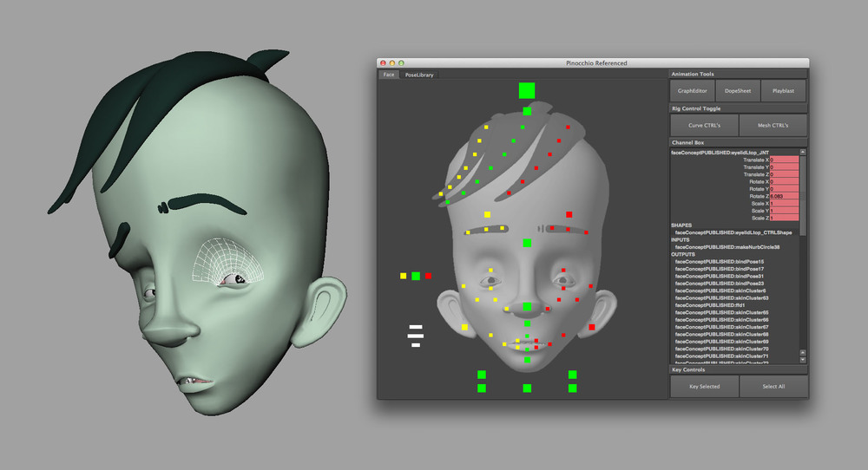The width and height of the screenshot is (868, 470).
Task: Open the DopeSheet
Action: tap(738, 91)
